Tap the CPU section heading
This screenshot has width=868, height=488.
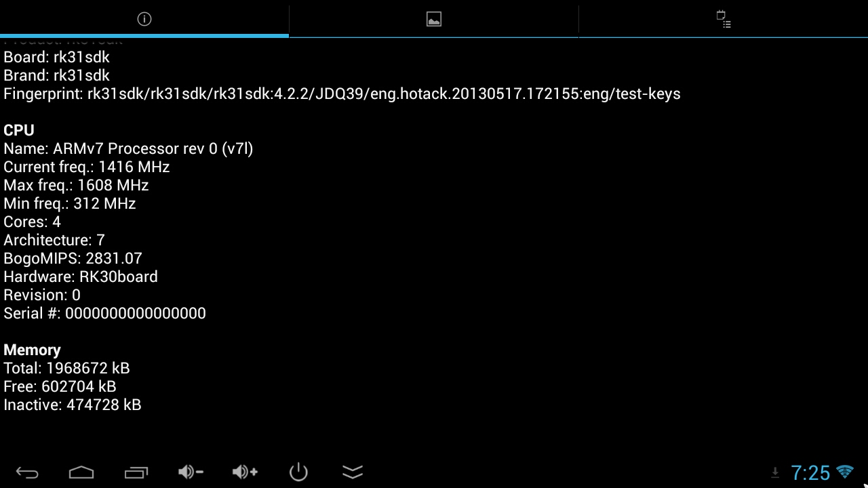pos(19,130)
